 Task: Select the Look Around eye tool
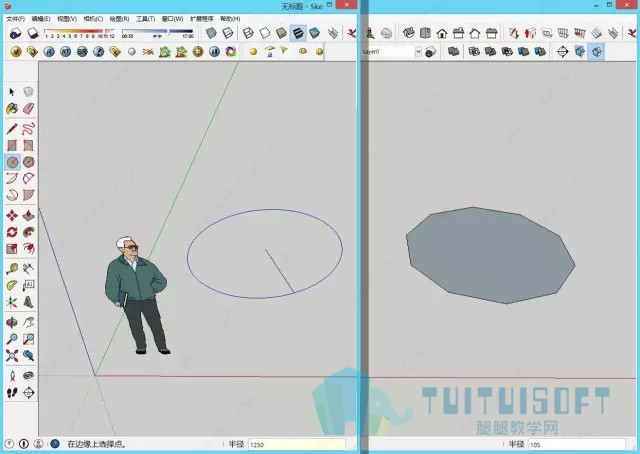28,376
